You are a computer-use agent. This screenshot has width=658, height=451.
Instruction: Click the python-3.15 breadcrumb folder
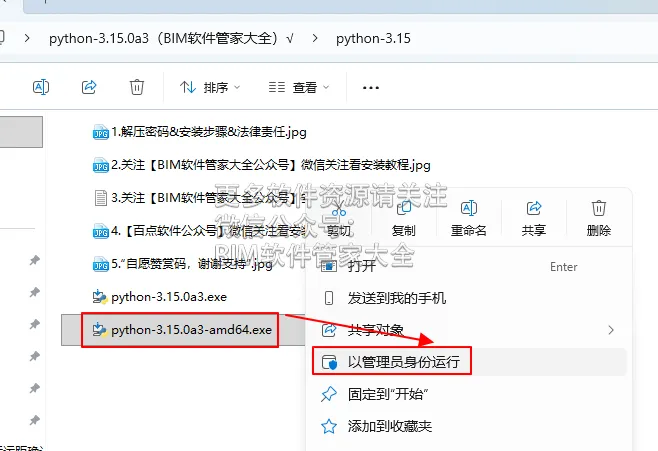click(373, 39)
